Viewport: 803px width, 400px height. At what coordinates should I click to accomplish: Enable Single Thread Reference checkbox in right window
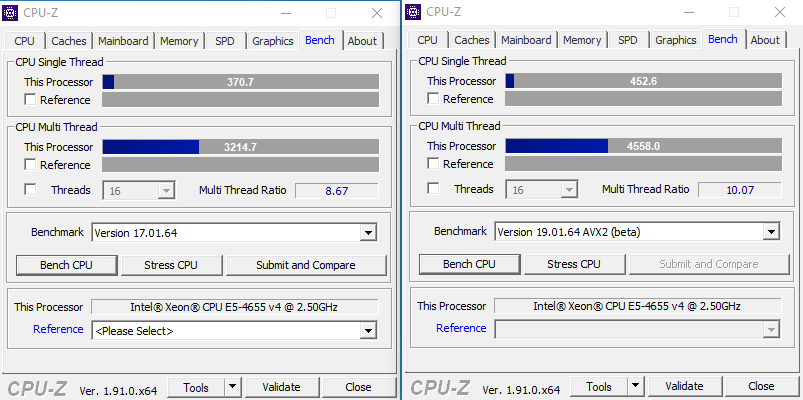pyautogui.click(x=434, y=99)
